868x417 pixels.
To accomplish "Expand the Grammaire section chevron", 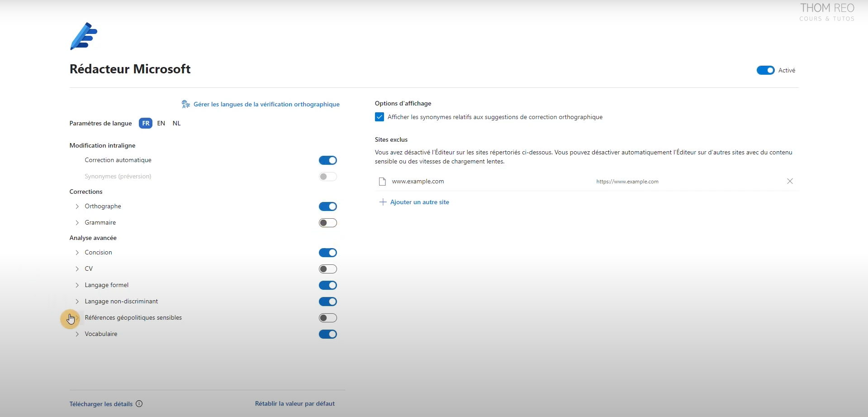I will click(x=77, y=223).
